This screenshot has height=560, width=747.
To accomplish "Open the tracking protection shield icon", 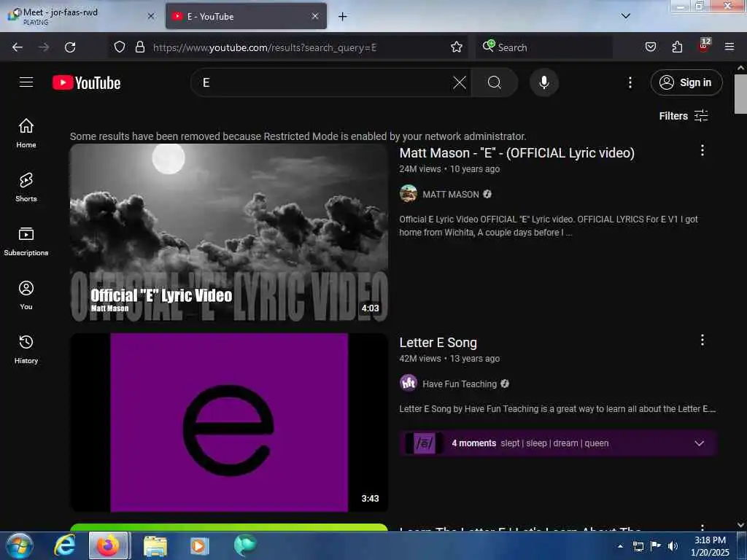I will (x=120, y=47).
